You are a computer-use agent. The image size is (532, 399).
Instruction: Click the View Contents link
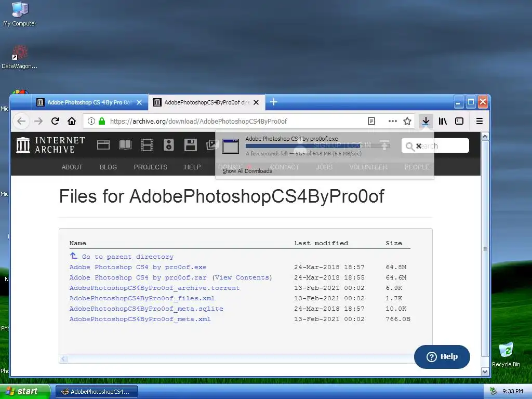(x=242, y=277)
